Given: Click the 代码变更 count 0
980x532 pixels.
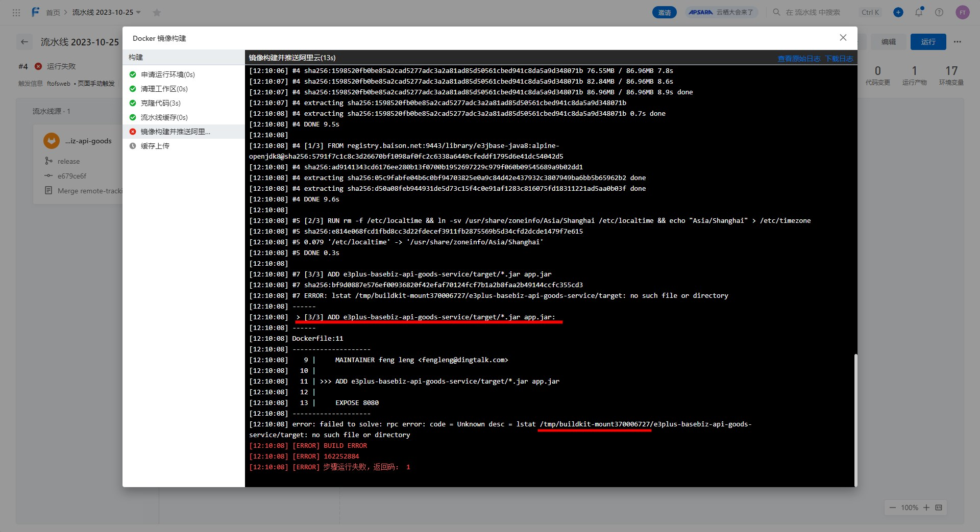Looking at the screenshot, I should (x=877, y=71).
